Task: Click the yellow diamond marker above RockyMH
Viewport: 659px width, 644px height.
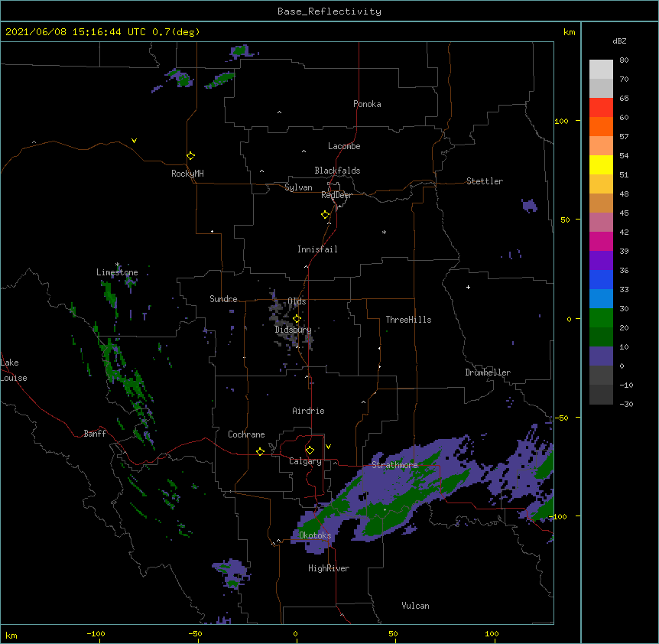Action: (190, 156)
